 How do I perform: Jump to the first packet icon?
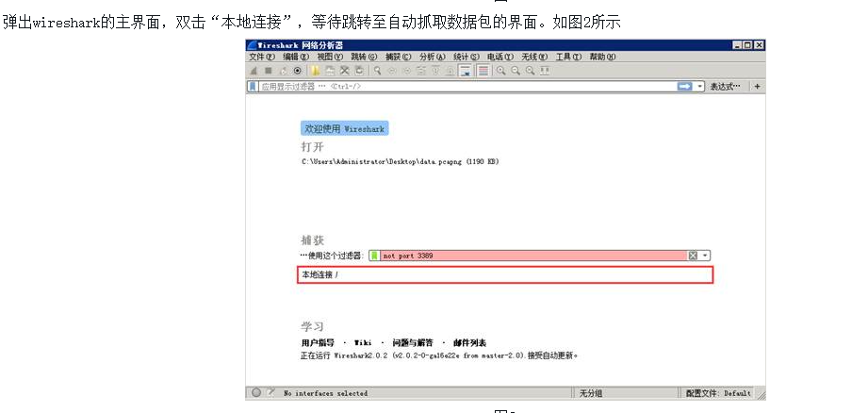click(435, 71)
